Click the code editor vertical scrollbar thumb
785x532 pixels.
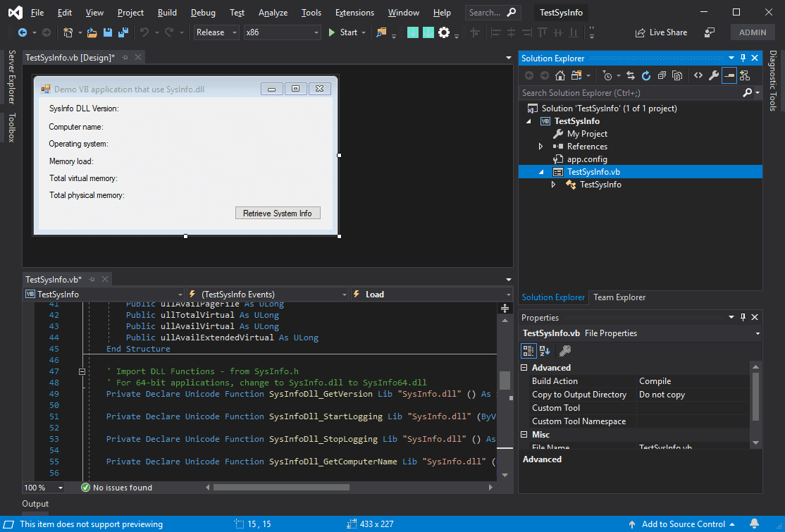point(505,381)
